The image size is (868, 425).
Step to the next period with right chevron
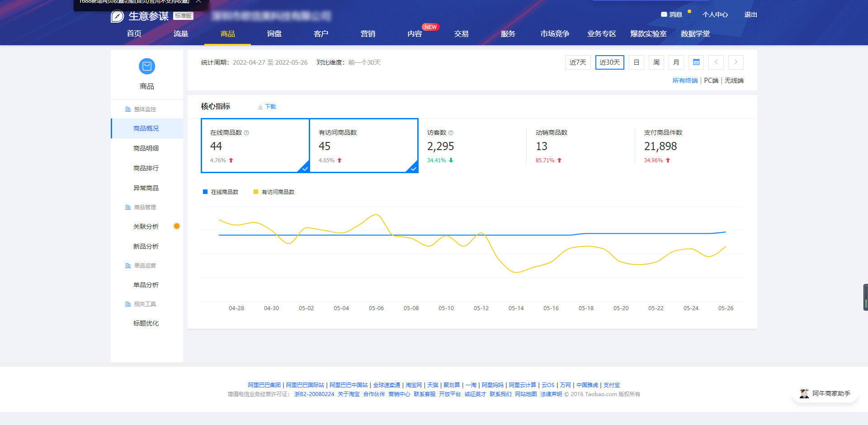click(x=736, y=62)
